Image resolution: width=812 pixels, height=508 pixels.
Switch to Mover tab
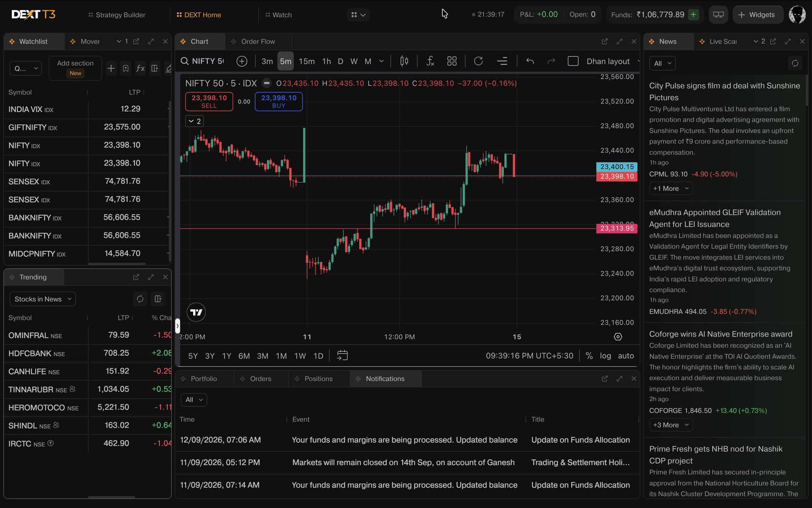point(90,41)
